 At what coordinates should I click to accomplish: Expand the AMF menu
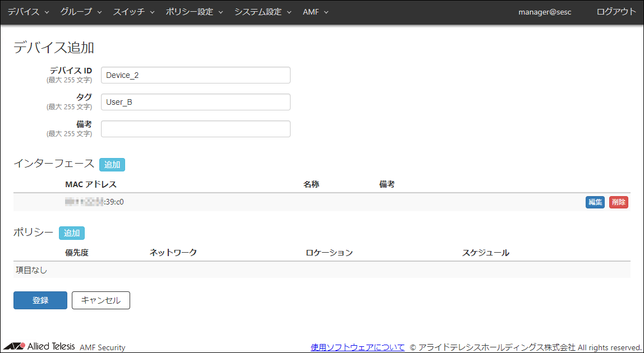pyautogui.click(x=315, y=12)
